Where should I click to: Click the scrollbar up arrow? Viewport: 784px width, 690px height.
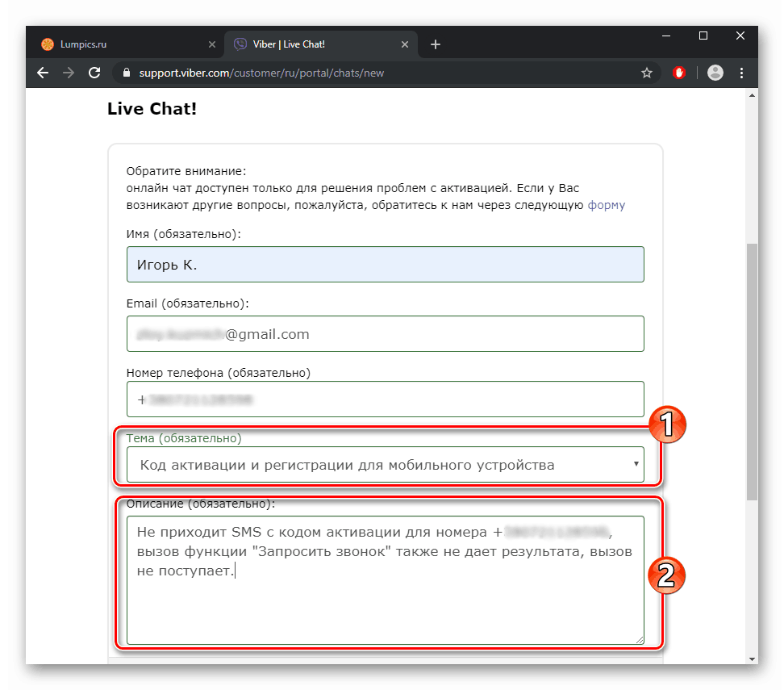[x=752, y=95]
